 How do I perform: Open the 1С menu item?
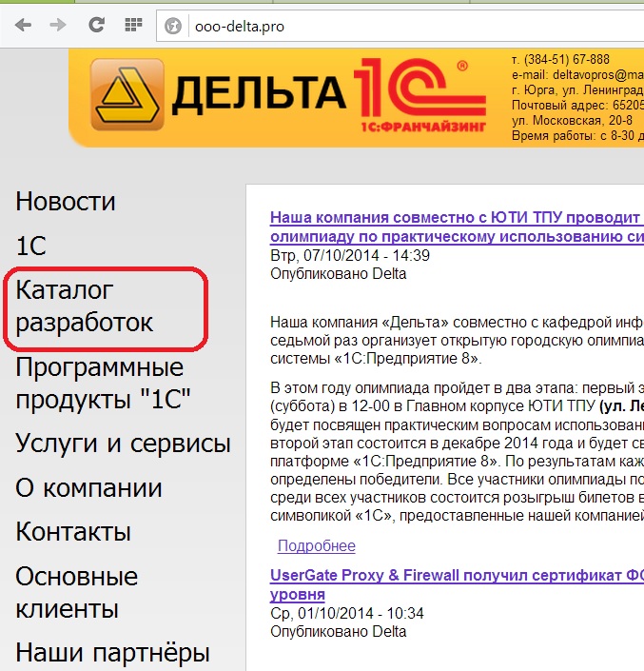click(30, 246)
